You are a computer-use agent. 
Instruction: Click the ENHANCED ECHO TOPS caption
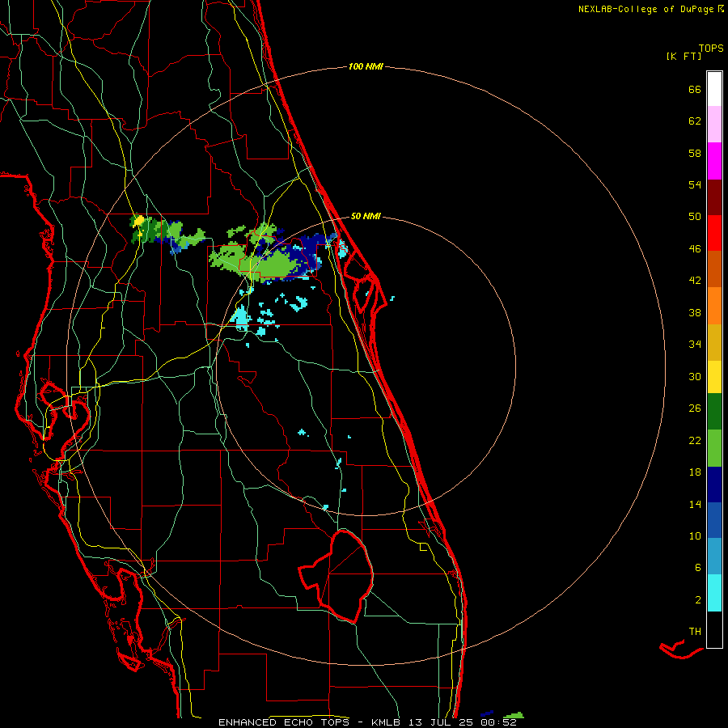click(284, 722)
